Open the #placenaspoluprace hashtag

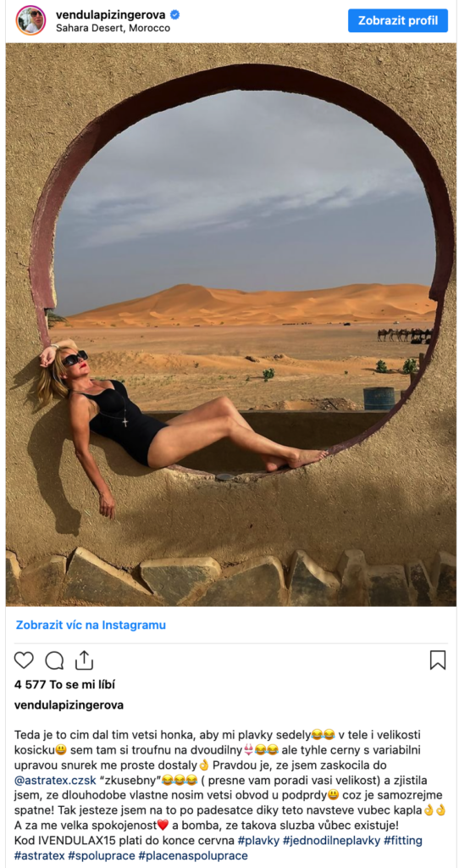point(193,856)
